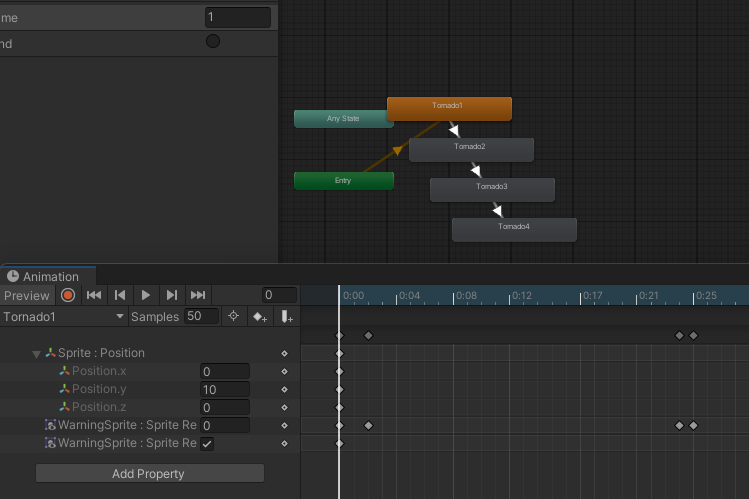Edit the Position.x value field
This screenshot has height=499, width=749.
(225, 372)
